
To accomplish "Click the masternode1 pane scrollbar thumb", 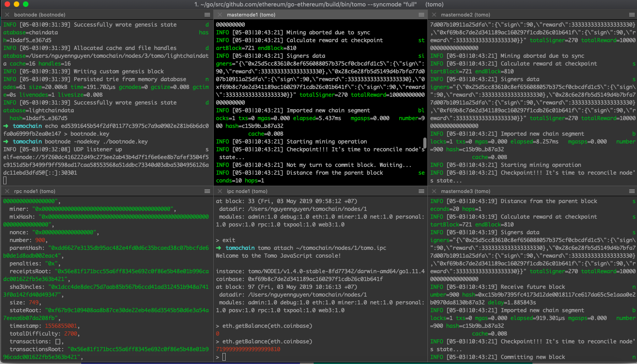I will pos(425,143).
